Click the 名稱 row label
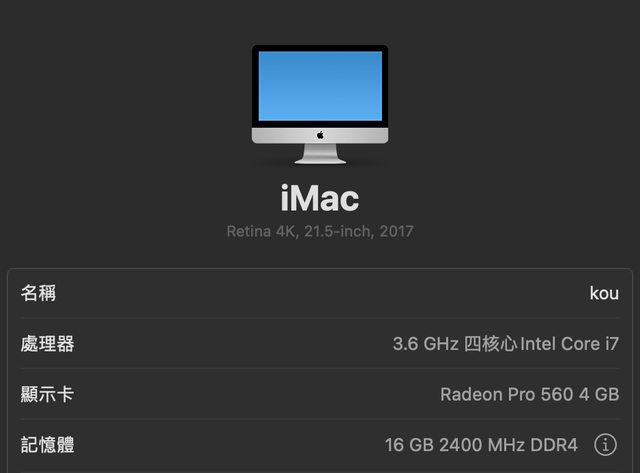 38,293
